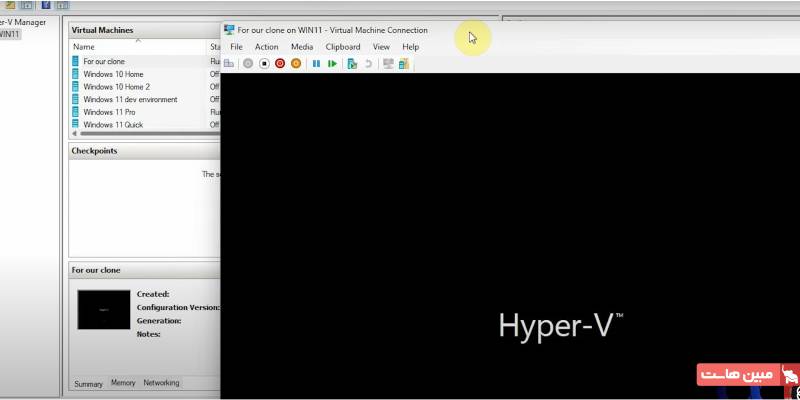Click the For our clone preview thumbnail
The height and width of the screenshot is (400, 800).
104,310
